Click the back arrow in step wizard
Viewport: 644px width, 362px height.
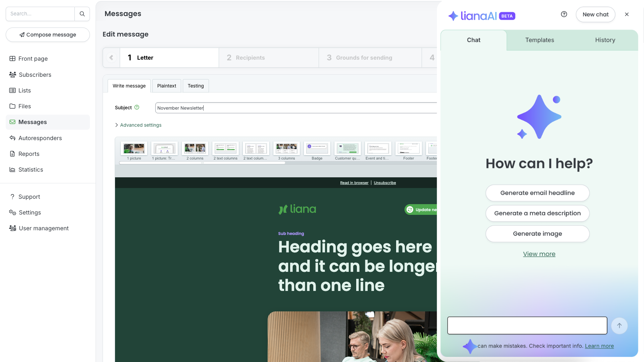coord(111,58)
